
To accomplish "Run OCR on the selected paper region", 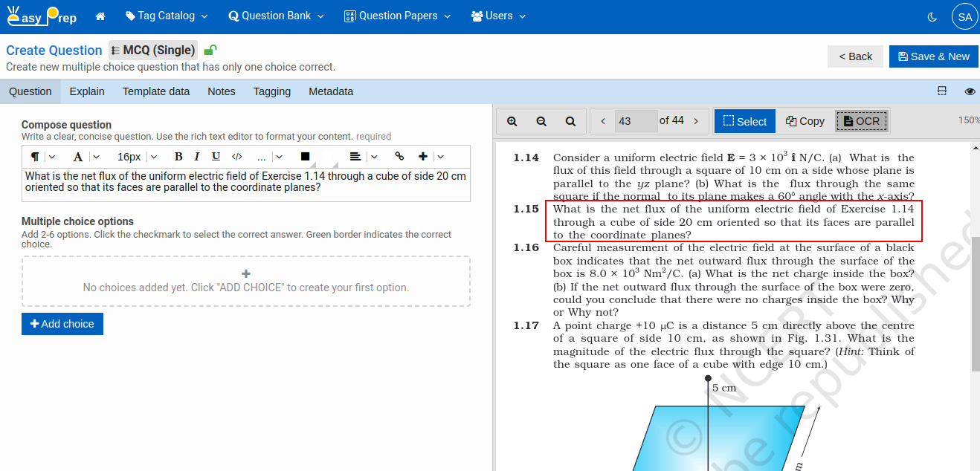I will [x=861, y=120].
